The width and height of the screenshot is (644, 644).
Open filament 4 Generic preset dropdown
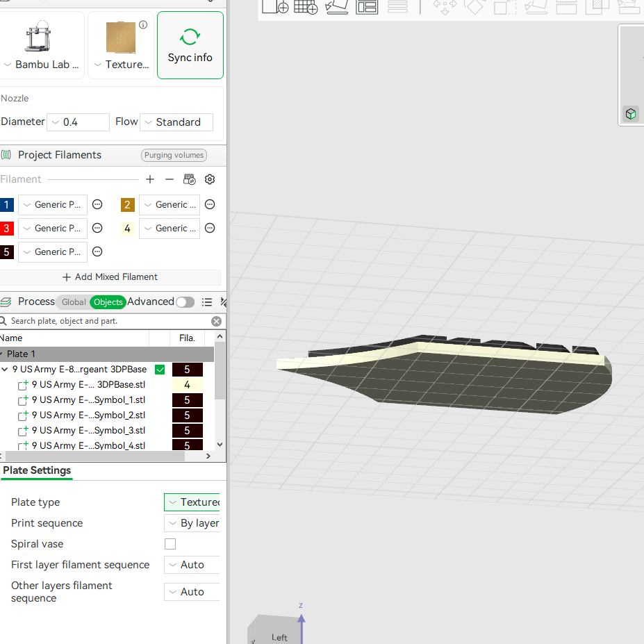170,229
